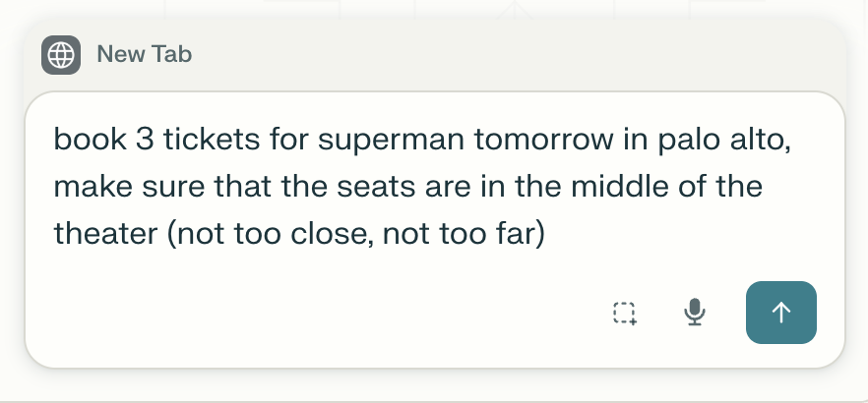Send the message with the arrow button

tap(781, 313)
